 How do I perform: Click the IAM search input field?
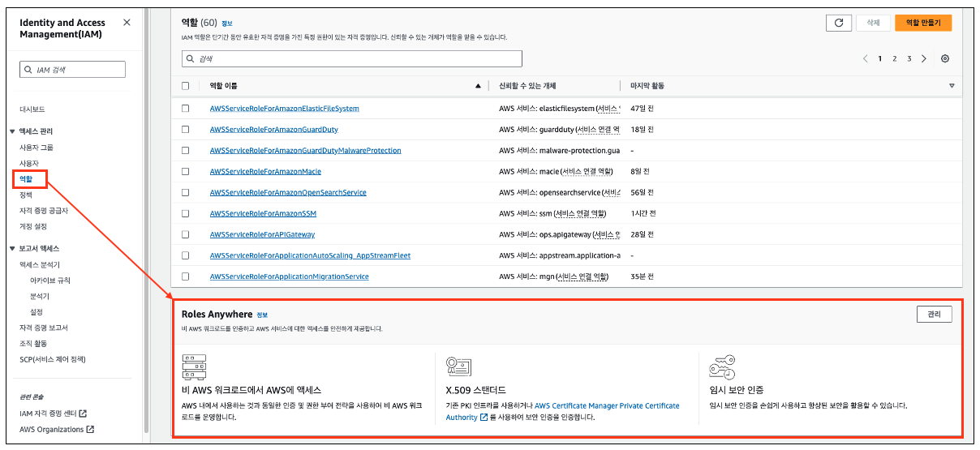(73, 70)
